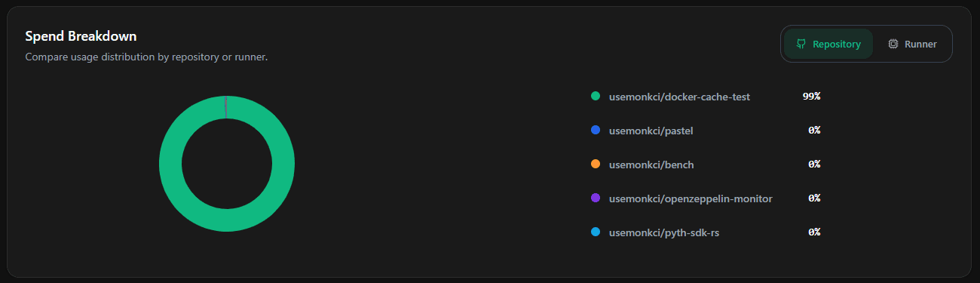980x283 pixels.
Task: Select usemonkci/docker-cache-test legend entry
Action: (679, 97)
